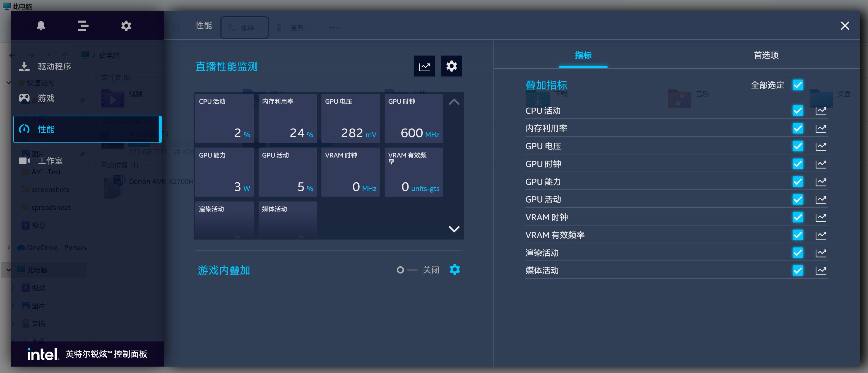Viewport: 868px width, 373px height.
Task: Collapse 文件夹 (6) group in File Explorer
Action: tap(96, 77)
